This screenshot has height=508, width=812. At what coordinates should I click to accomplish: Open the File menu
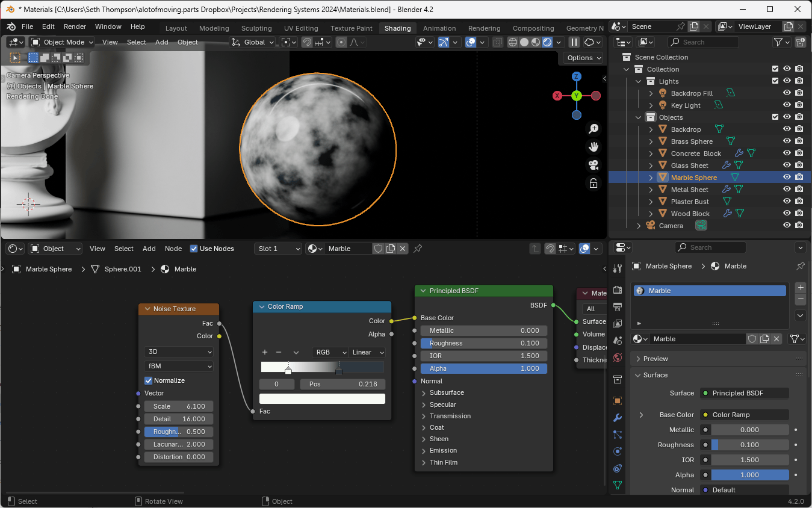(x=27, y=26)
